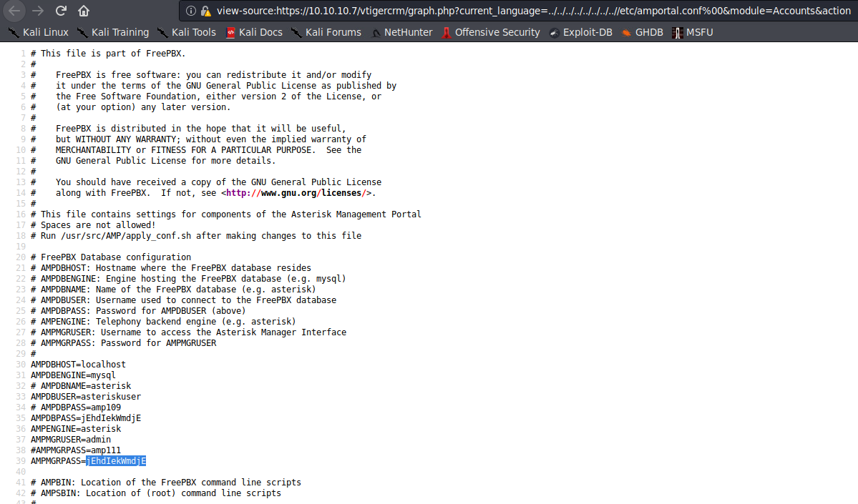858x504 pixels.
Task: Click the AMPDBPASS=jEhdIekWmdjE line
Action: click(x=86, y=418)
